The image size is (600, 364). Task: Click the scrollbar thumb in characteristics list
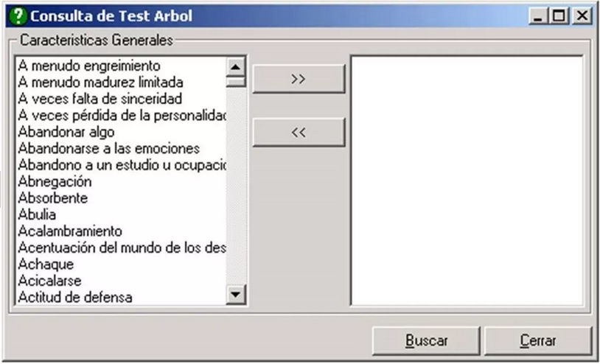pyautogui.click(x=235, y=82)
